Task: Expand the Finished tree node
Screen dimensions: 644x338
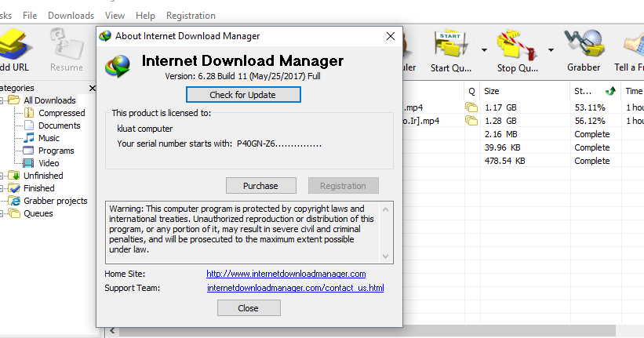Action: pyautogui.click(x=2, y=188)
